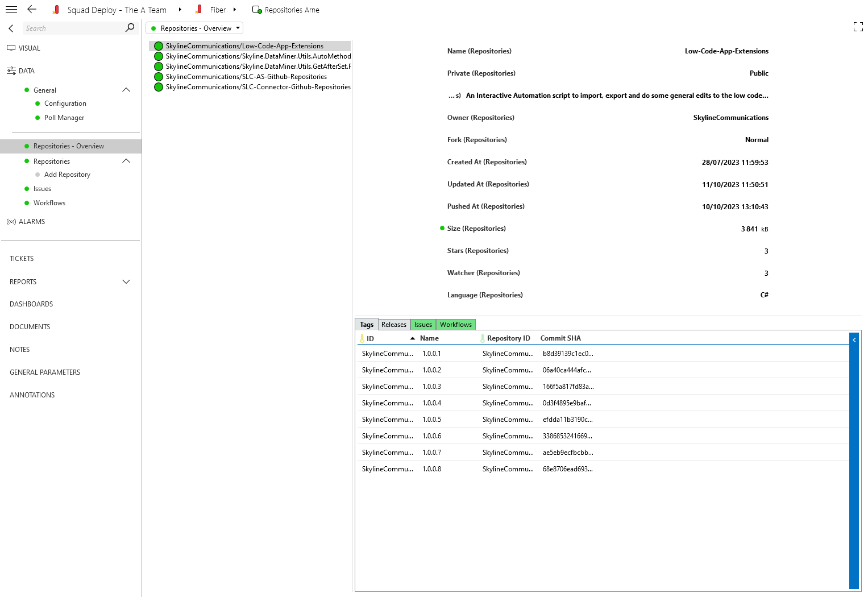Click the key icon in ID column header
The width and height of the screenshot is (868, 597).
tap(362, 338)
